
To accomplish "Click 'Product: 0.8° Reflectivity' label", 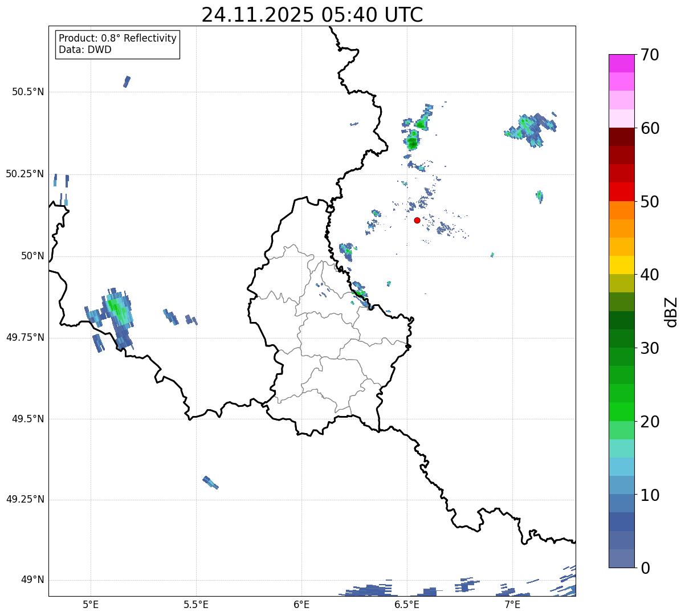I will pos(118,38).
